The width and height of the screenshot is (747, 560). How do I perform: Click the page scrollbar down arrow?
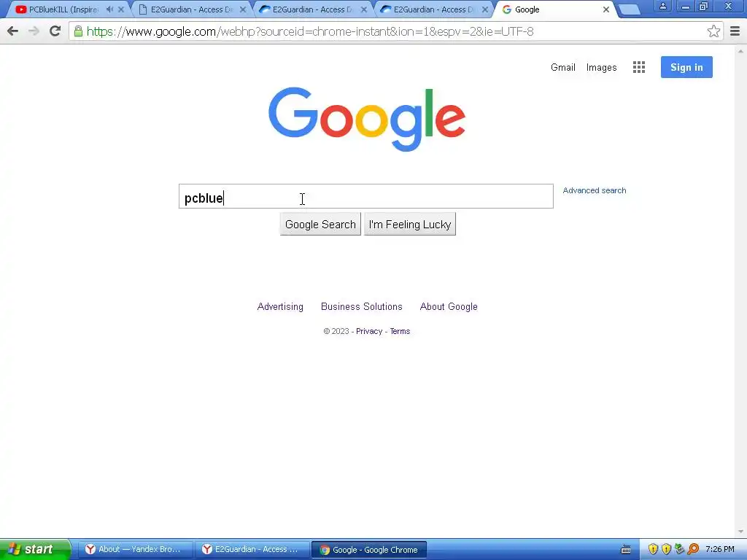pos(741,532)
